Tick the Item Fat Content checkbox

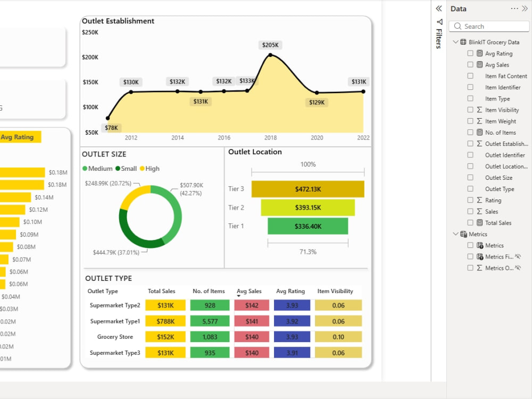click(x=470, y=76)
